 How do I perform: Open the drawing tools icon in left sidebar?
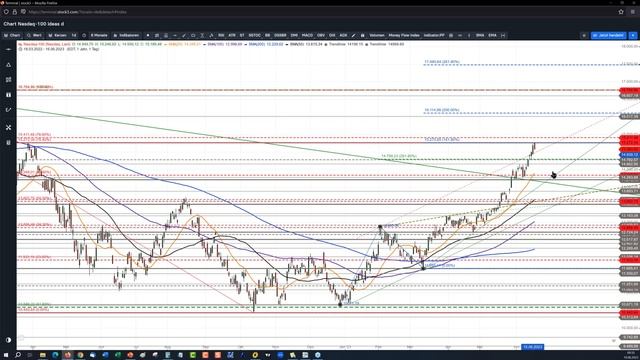click(8, 110)
